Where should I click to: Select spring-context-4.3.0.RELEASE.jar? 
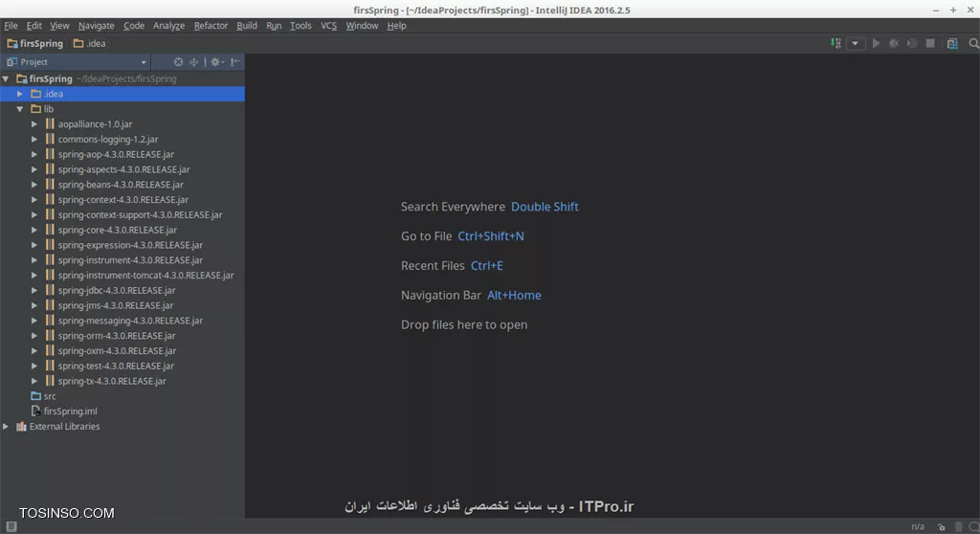click(x=123, y=199)
